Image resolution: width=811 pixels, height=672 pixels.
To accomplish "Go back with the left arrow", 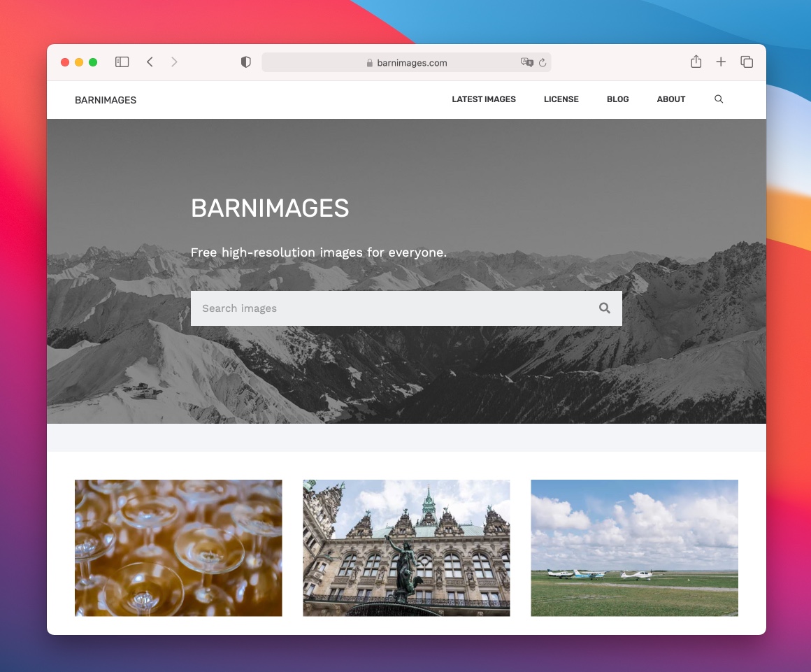I will point(150,62).
